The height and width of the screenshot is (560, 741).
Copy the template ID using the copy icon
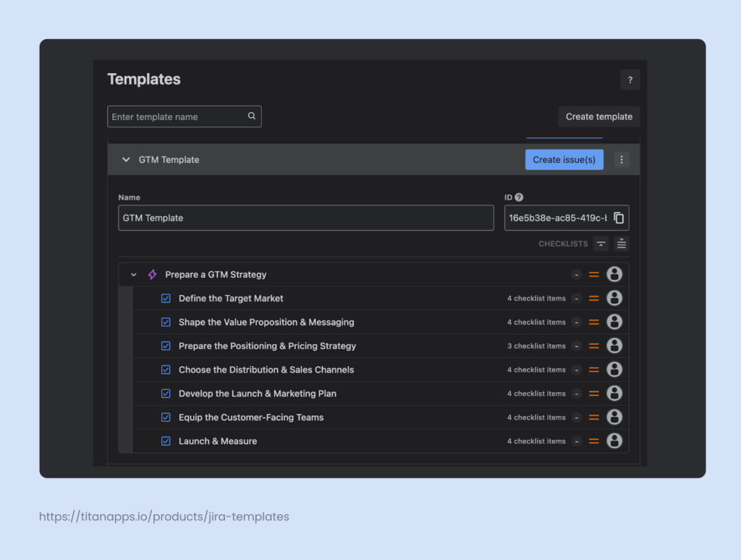pos(619,217)
